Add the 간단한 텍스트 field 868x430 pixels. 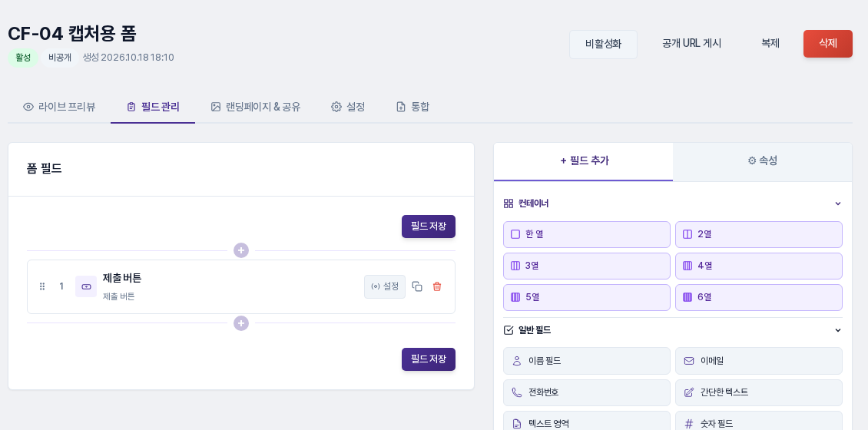759,392
